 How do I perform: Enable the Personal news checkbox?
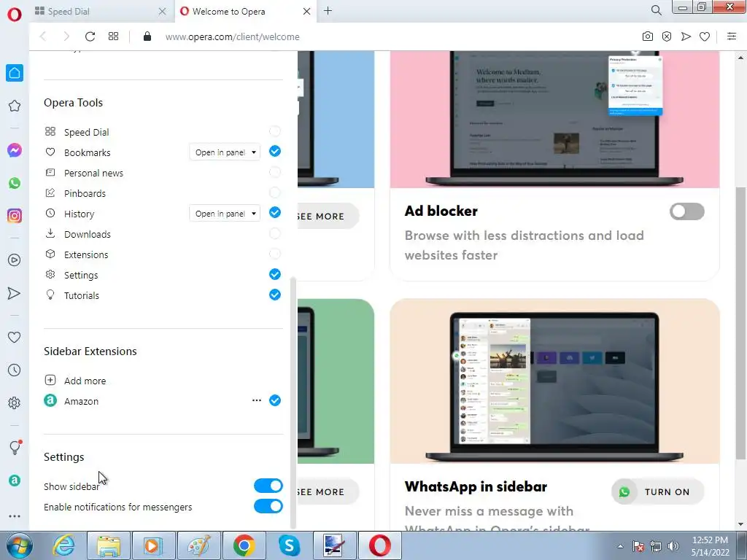coord(275,172)
